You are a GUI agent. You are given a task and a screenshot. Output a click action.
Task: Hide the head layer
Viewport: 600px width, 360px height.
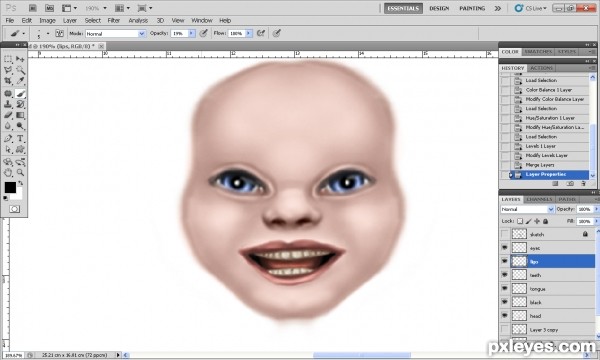505,316
